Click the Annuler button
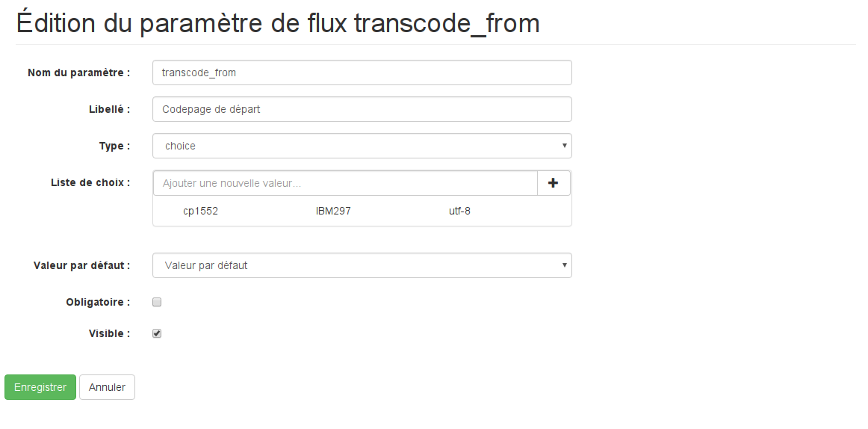 [107, 387]
